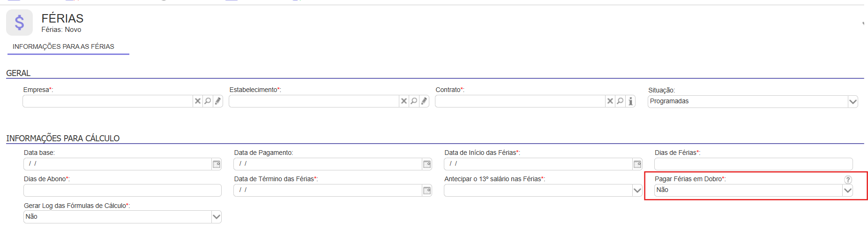Open calendar for Data de Término das Férias
Screen dimensions: 868x230
click(427, 191)
